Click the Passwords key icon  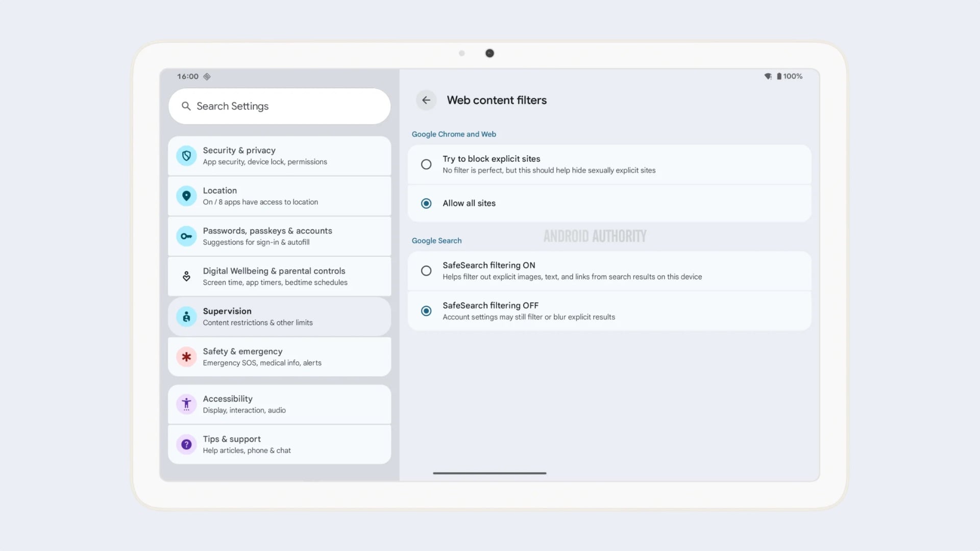click(x=186, y=236)
